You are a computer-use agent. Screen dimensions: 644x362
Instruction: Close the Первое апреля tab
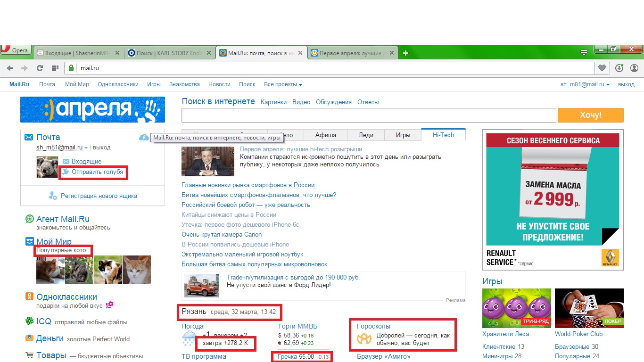(x=391, y=53)
